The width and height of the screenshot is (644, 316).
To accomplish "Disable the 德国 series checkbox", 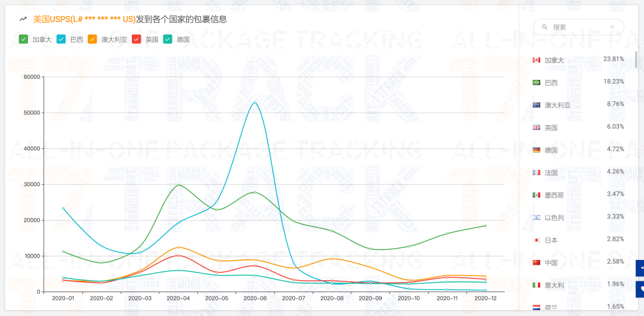I will (x=167, y=39).
